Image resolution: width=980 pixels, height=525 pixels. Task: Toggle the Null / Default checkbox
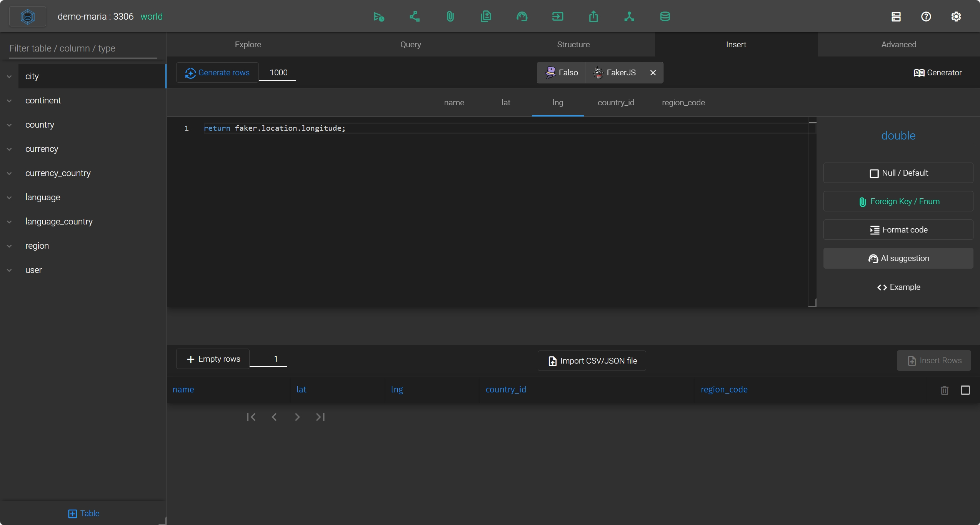pos(874,173)
